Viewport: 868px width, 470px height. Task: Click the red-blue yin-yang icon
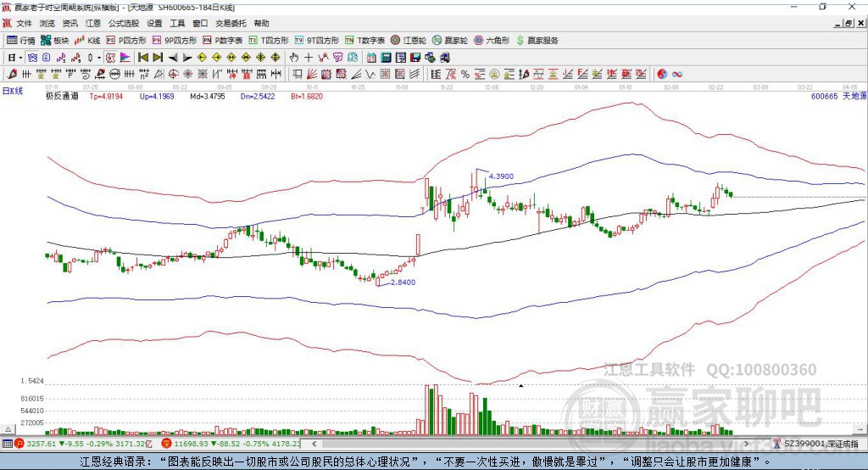663,75
